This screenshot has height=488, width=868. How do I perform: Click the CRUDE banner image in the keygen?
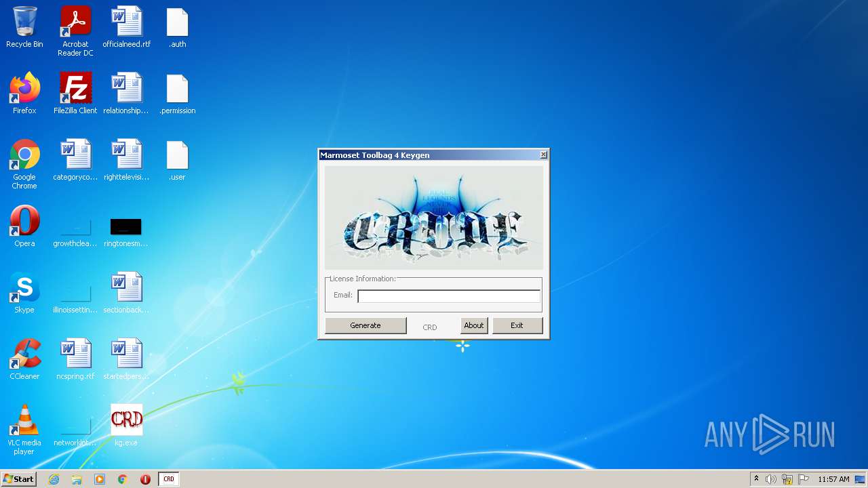click(x=434, y=218)
